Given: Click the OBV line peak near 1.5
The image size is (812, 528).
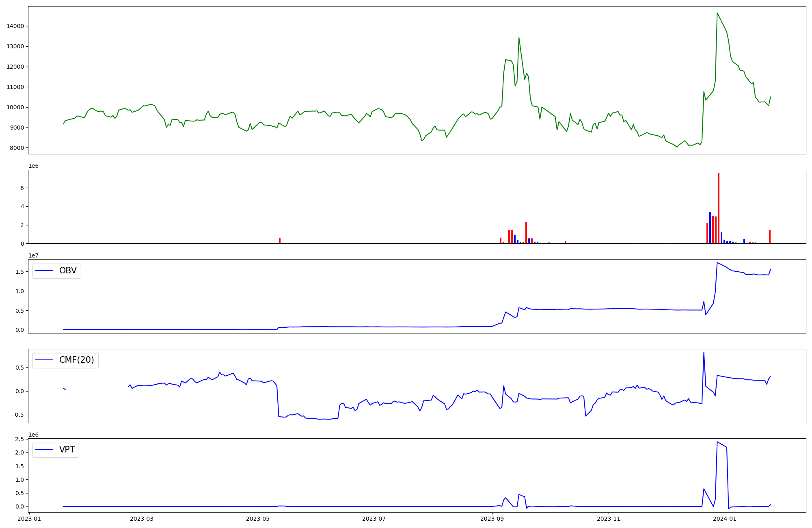Looking at the screenshot, I should pyautogui.click(x=717, y=263).
